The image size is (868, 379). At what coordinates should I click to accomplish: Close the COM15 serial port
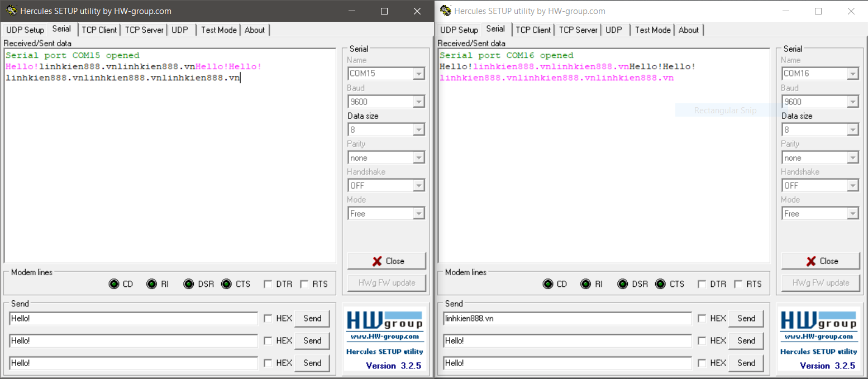tap(387, 261)
